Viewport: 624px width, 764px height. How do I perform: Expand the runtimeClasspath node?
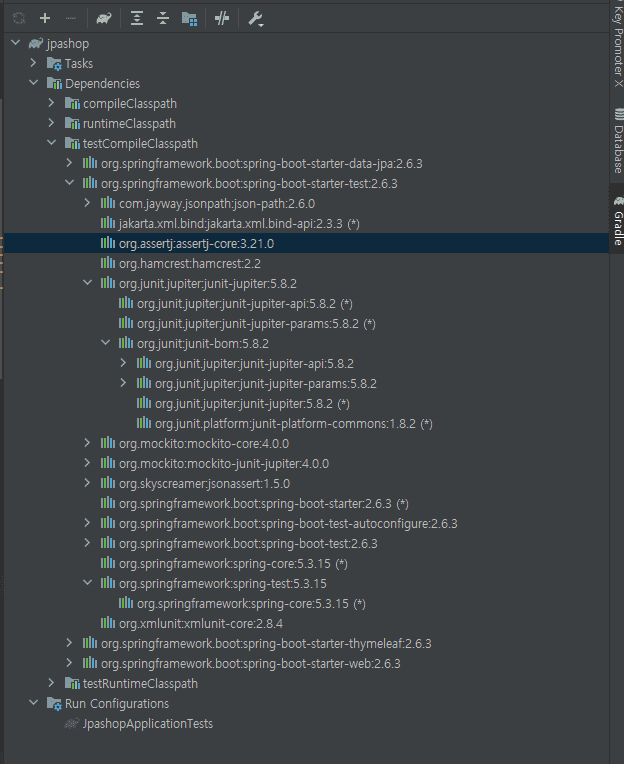click(51, 123)
